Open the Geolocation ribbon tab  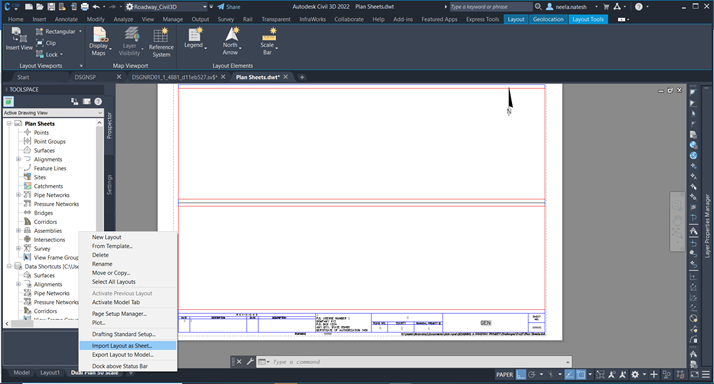click(x=548, y=19)
